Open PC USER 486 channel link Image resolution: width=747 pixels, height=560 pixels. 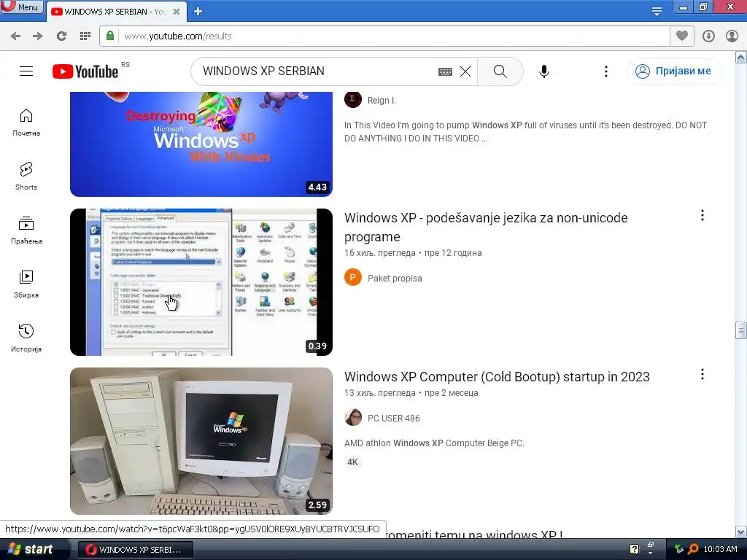tap(393, 418)
